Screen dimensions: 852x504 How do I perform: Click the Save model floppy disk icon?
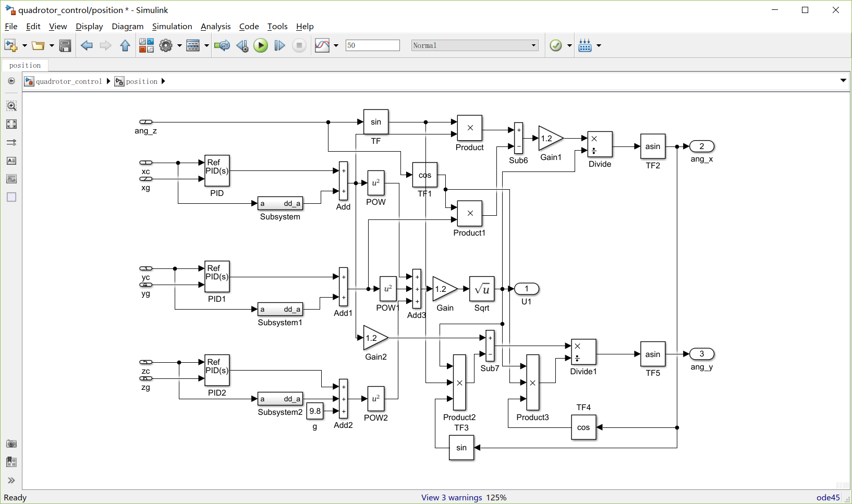(65, 46)
